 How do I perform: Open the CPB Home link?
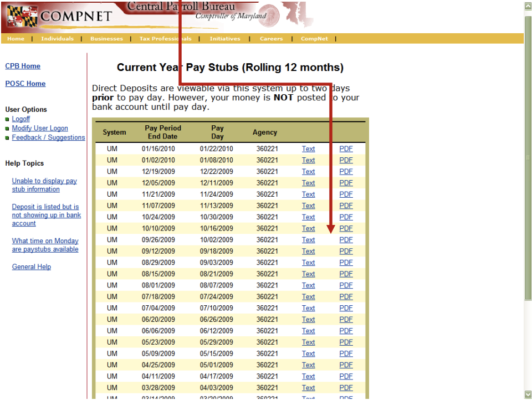click(x=23, y=66)
